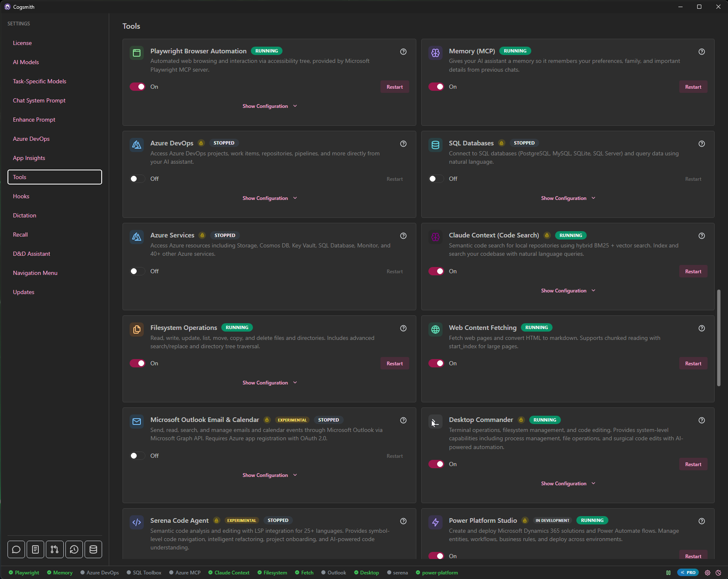728x579 pixels.
Task: Open the chat bubble icon in sidebar
Action: (16, 549)
